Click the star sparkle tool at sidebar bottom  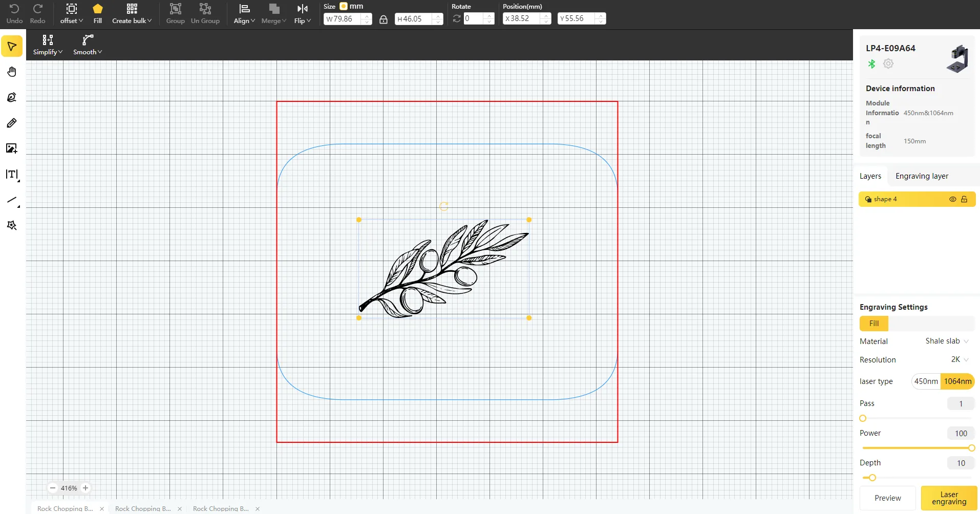pyautogui.click(x=12, y=225)
